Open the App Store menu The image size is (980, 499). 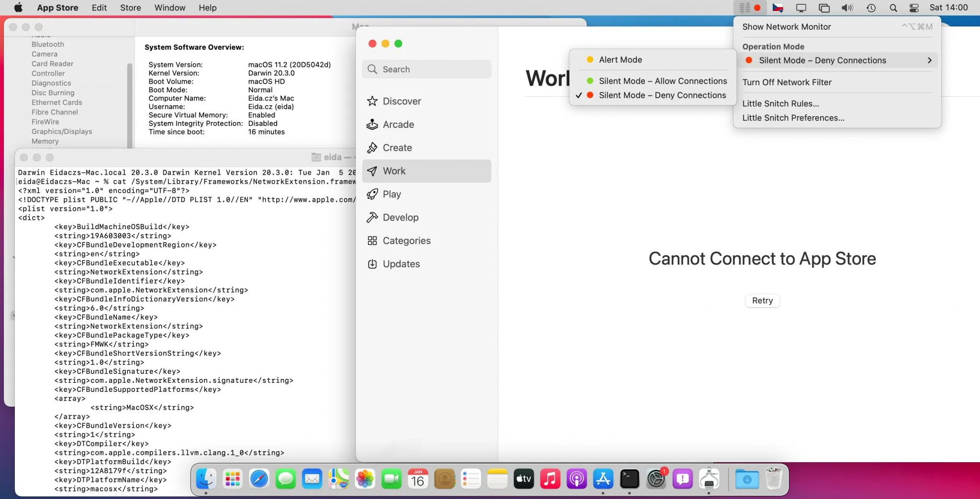(57, 8)
